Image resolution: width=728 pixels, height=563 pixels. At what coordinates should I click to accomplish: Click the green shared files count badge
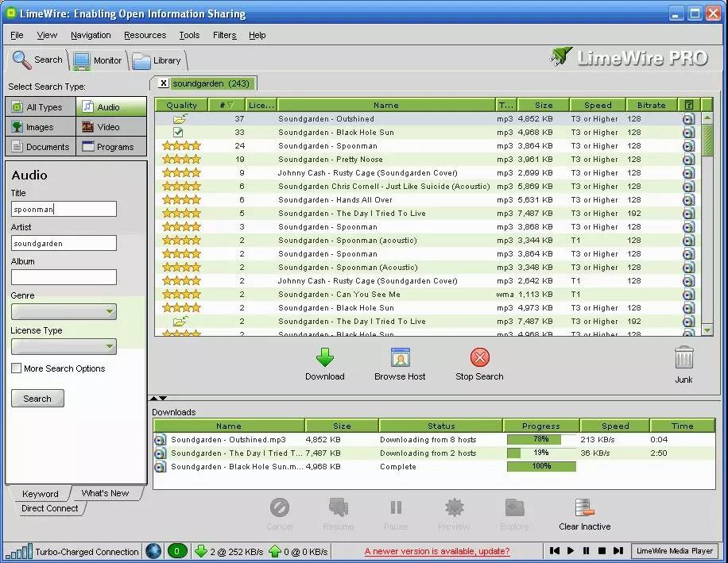tap(177, 551)
